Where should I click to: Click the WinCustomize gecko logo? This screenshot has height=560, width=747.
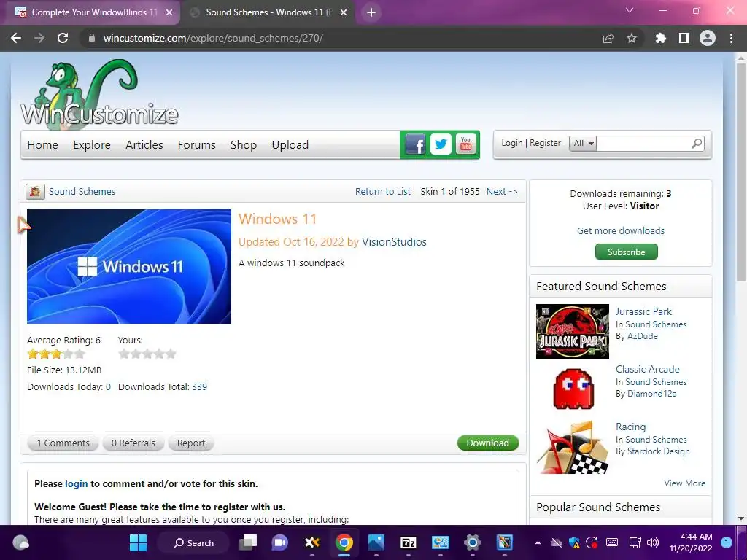pos(99,95)
